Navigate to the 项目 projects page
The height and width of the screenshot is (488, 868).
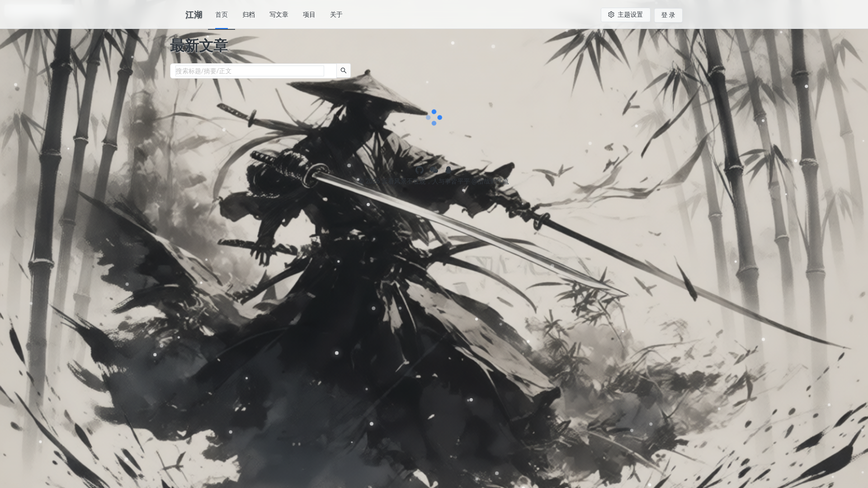[309, 15]
